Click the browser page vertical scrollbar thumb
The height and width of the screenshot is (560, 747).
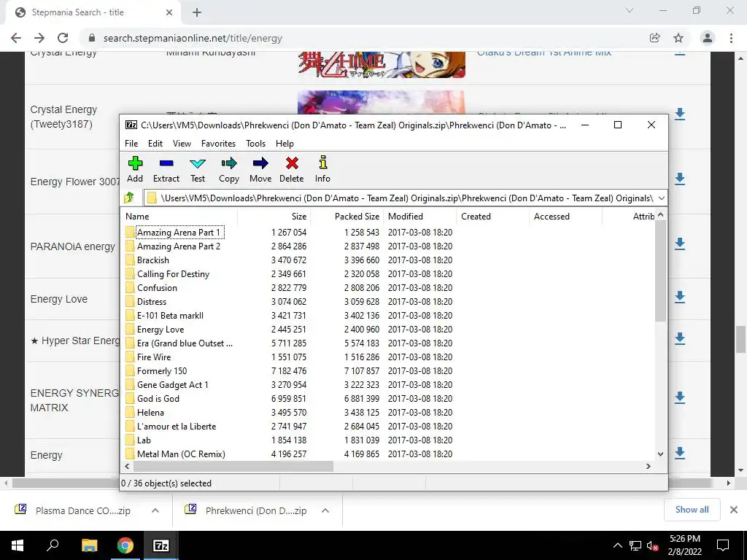pyautogui.click(x=740, y=340)
